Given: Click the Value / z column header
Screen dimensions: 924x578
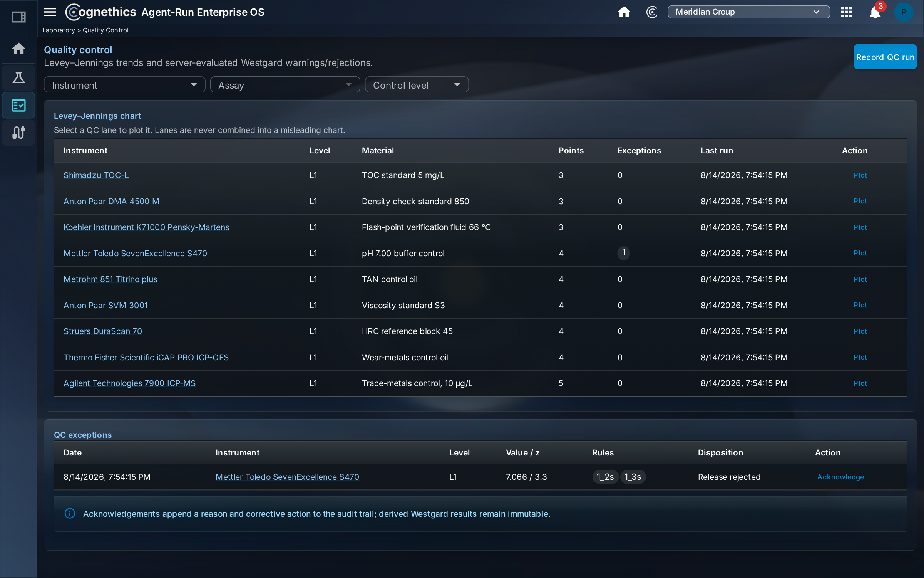Looking at the screenshot, I should pos(522,452).
